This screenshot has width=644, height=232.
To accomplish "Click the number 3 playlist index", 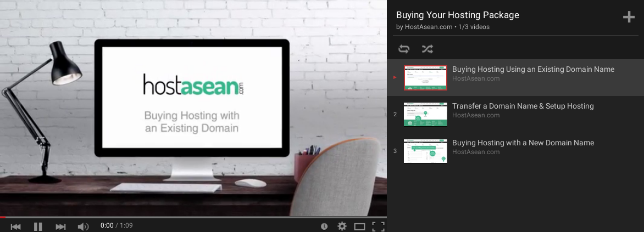I will 395,151.
